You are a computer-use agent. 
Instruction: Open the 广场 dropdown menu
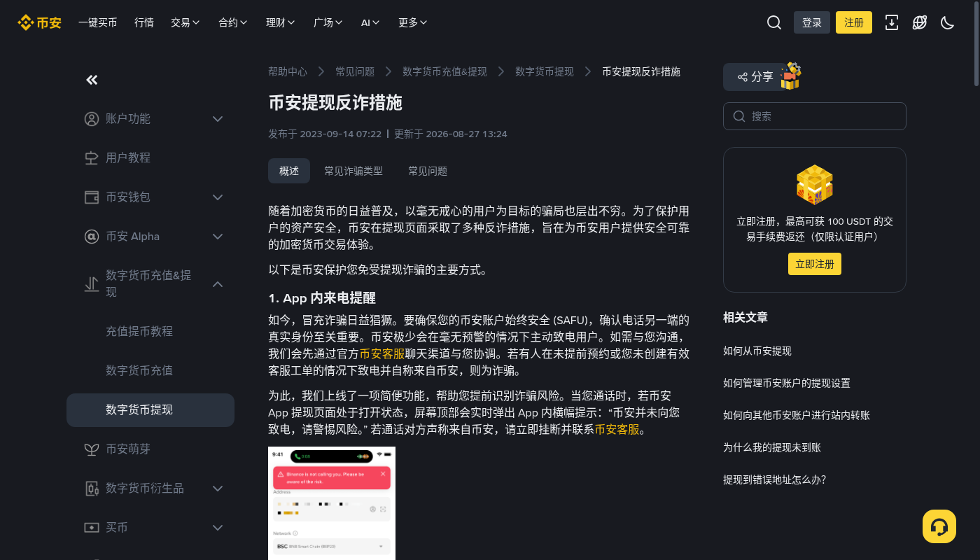click(x=328, y=22)
